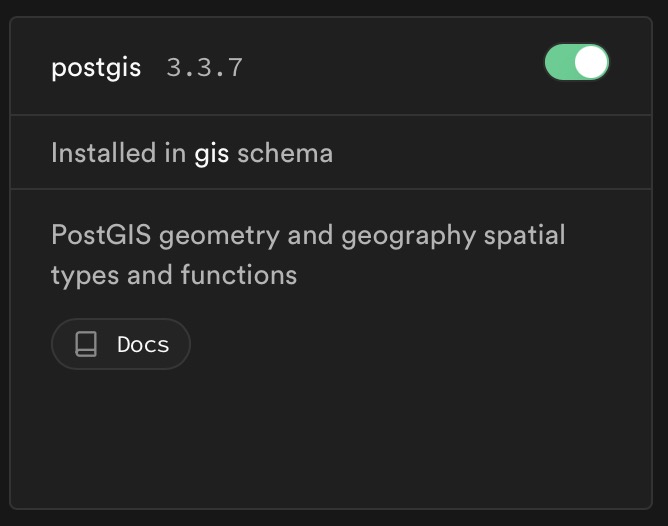668x526 pixels.
Task: Click the green track of the postgis switch
Action: pyautogui.click(x=559, y=63)
